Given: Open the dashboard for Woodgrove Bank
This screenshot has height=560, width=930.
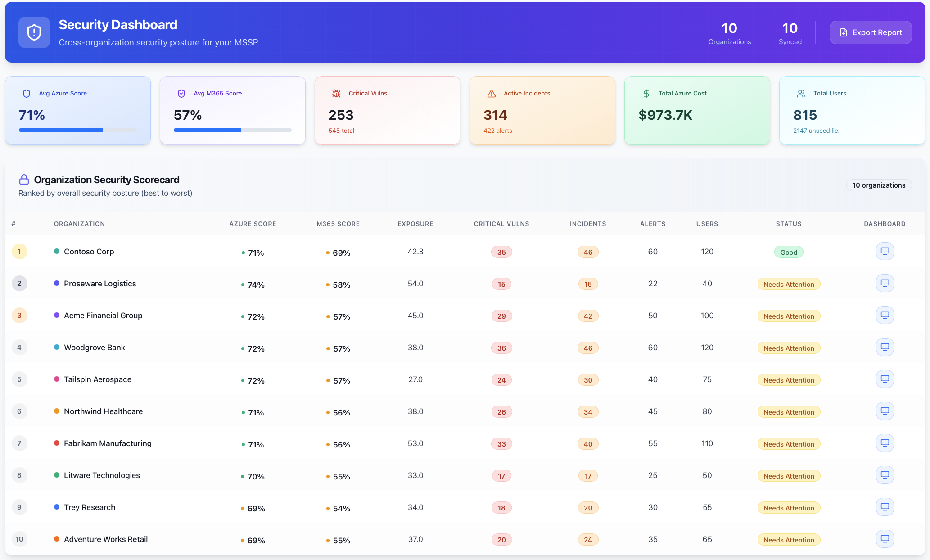Looking at the screenshot, I should coord(885,347).
